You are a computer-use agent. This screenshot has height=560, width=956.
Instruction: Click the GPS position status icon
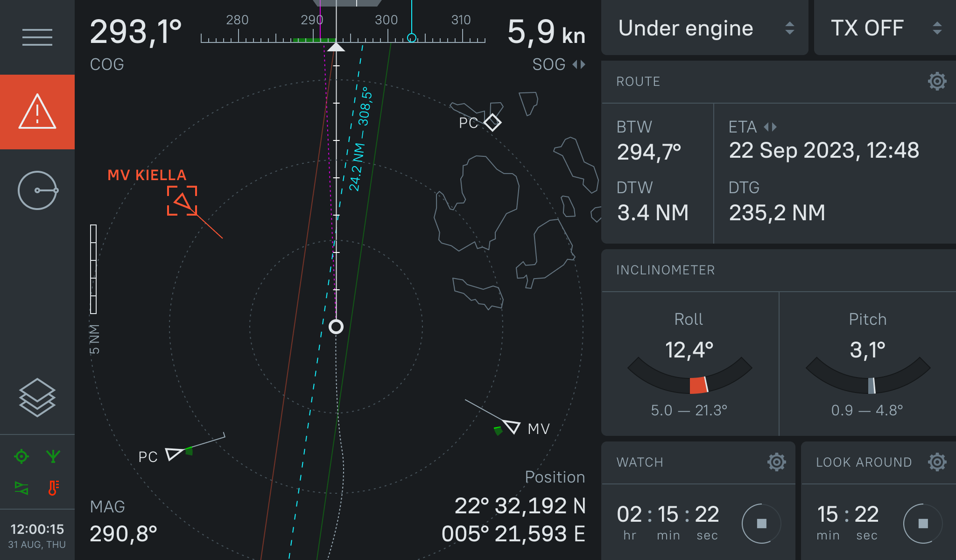pyautogui.click(x=21, y=457)
